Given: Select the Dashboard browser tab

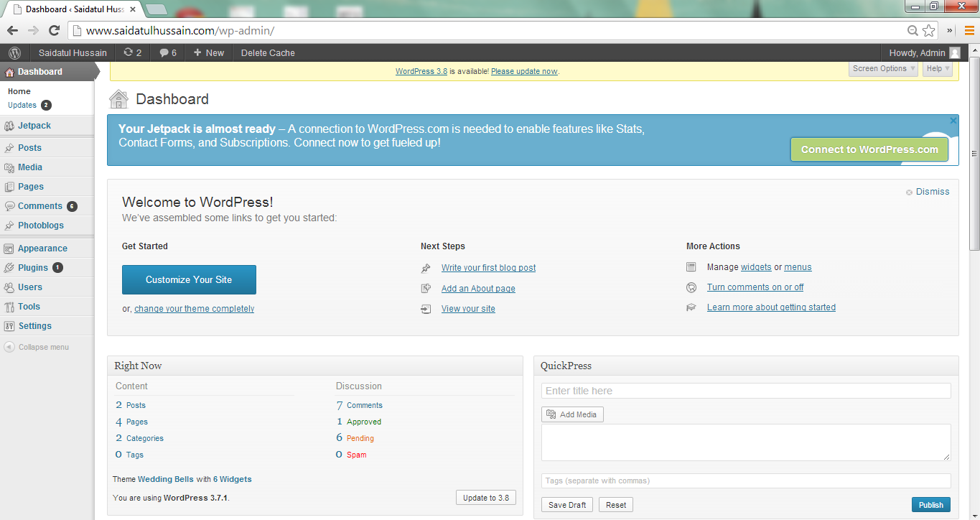Looking at the screenshot, I should click(73, 9).
